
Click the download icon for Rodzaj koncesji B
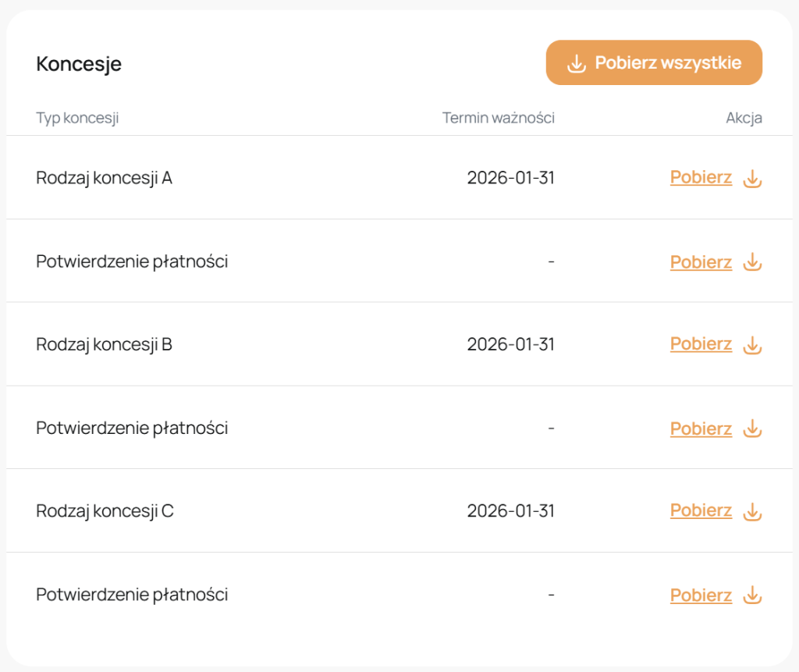751,345
